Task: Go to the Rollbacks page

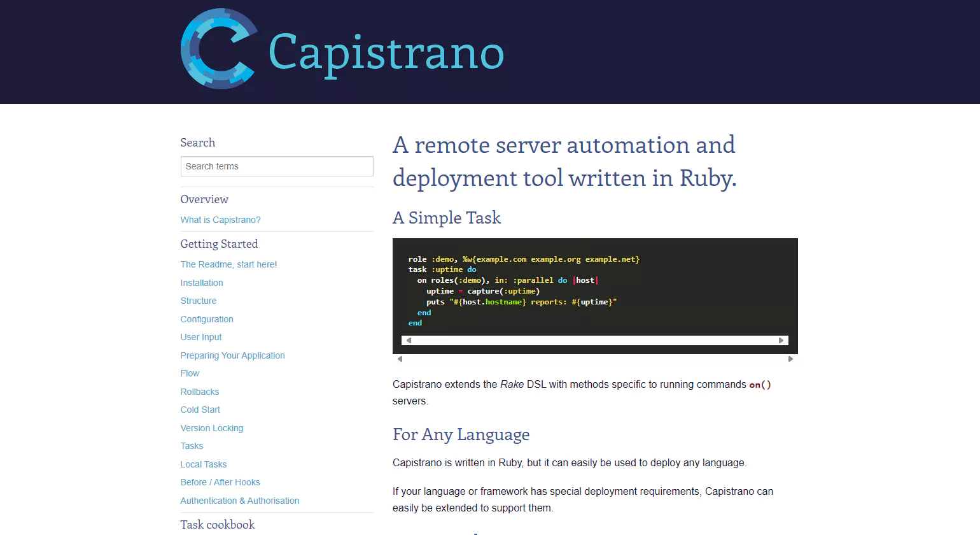Action: 200,392
